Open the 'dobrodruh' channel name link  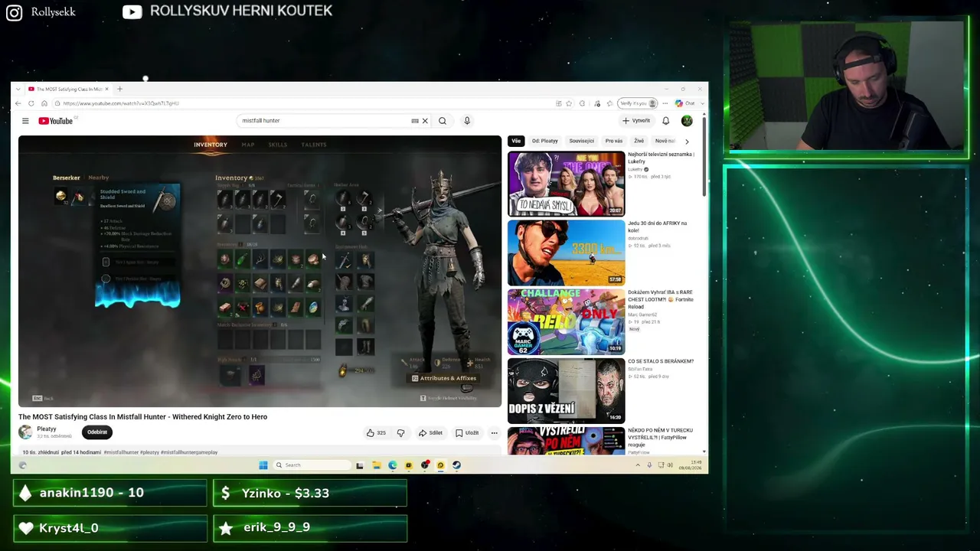[x=639, y=238]
